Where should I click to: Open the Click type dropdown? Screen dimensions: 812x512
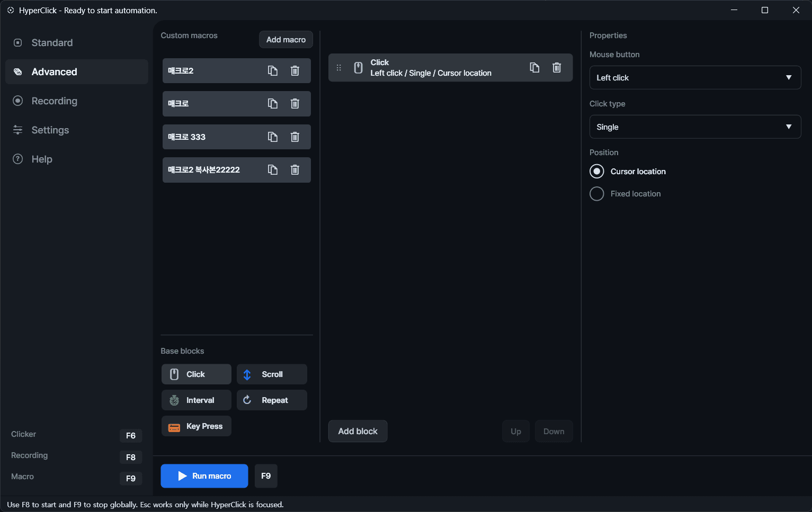694,127
